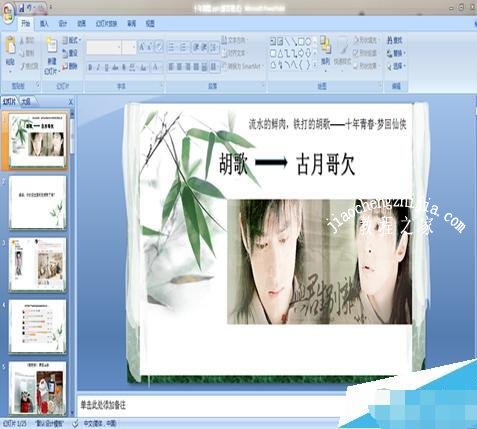Switch to the Insert ribbon tab
This screenshot has height=429, width=477.
pos(44,24)
